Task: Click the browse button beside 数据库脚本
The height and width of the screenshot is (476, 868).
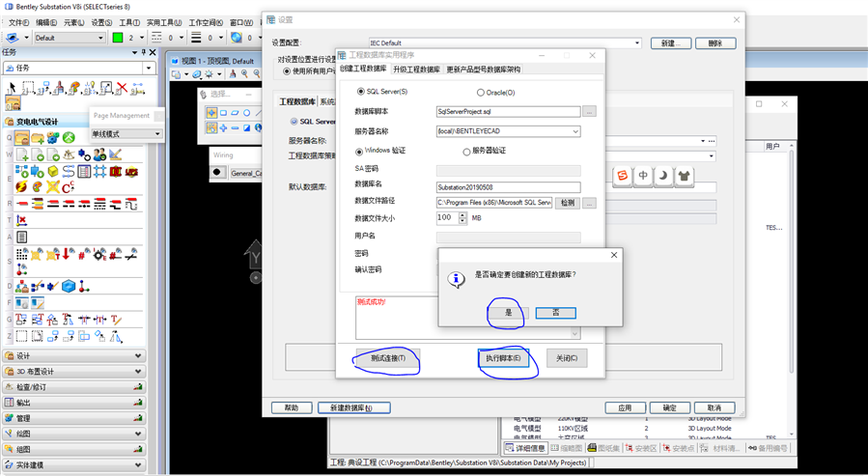Action: pos(590,111)
